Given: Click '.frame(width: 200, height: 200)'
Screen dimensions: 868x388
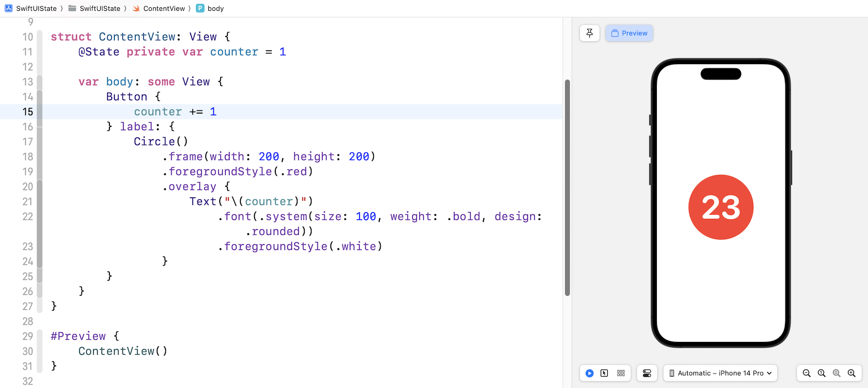Looking at the screenshot, I should pos(269,156).
